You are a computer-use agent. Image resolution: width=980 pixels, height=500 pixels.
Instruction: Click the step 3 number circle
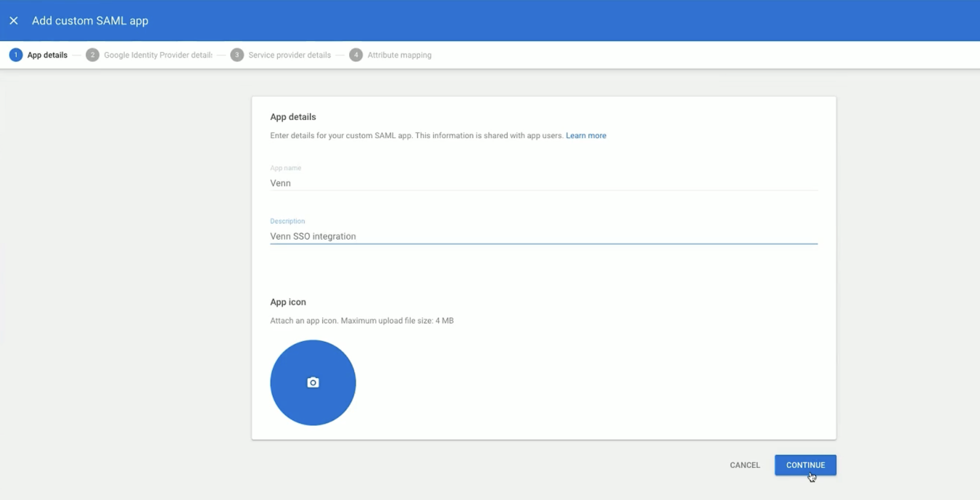[x=237, y=55]
